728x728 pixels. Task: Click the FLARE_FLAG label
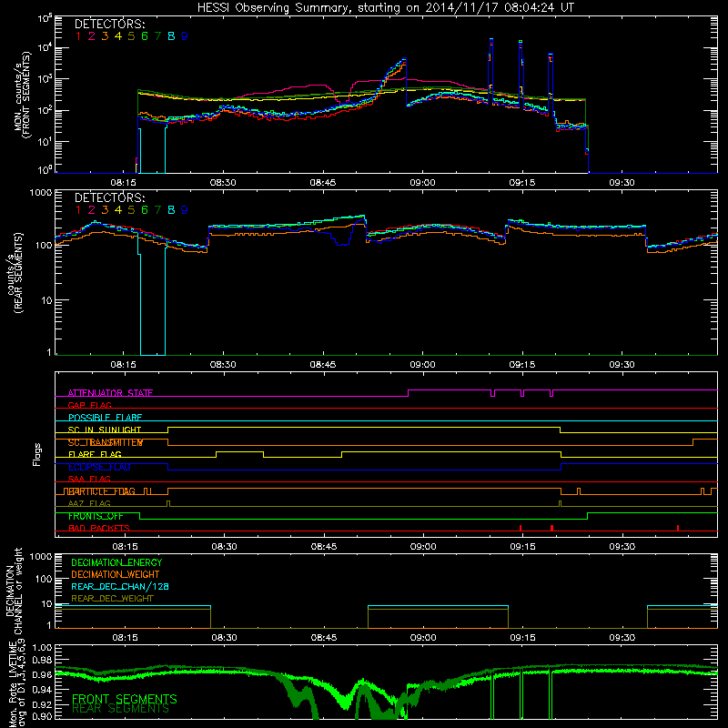[x=95, y=454]
